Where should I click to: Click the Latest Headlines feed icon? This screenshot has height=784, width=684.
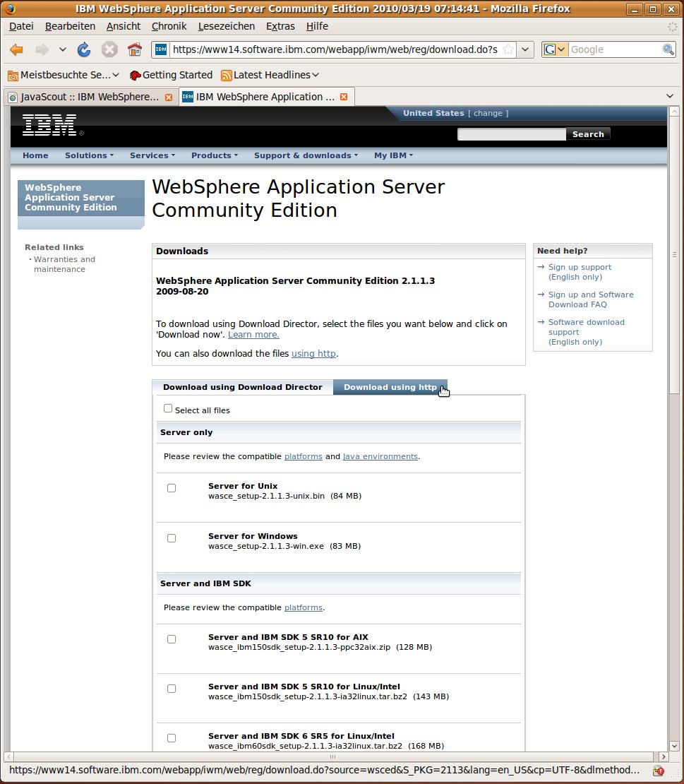click(x=227, y=75)
